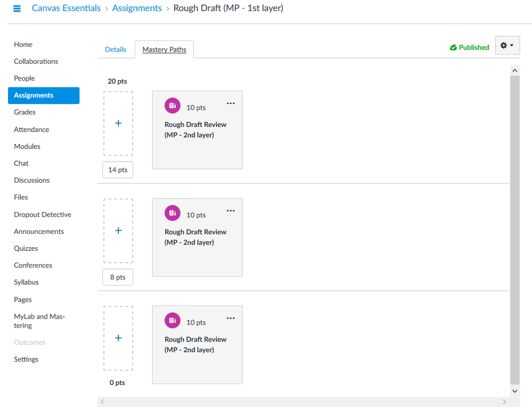The image size is (532, 416).
Task: Click the plus icon in the middle scoring range
Action: (118, 231)
